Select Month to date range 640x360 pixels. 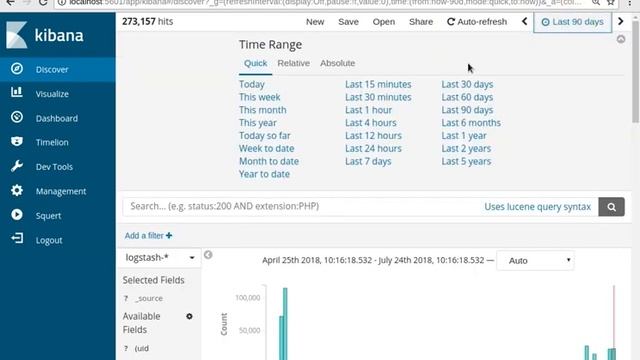pyautogui.click(x=269, y=161)
